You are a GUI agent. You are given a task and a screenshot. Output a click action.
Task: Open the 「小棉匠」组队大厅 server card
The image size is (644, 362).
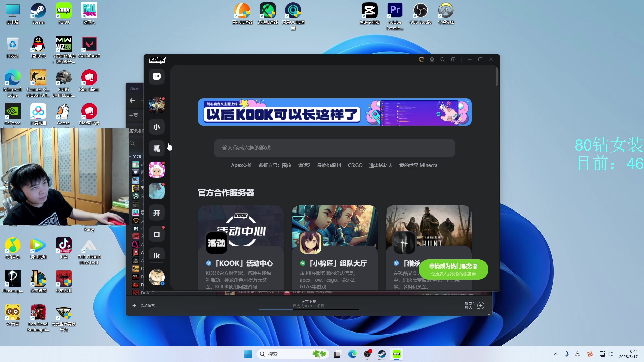(x=335, y=248)
